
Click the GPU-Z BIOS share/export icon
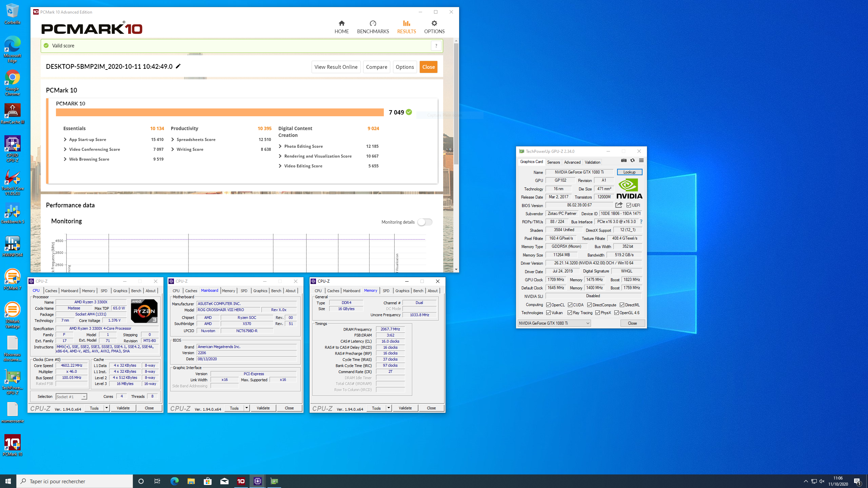tap(619, 205)
